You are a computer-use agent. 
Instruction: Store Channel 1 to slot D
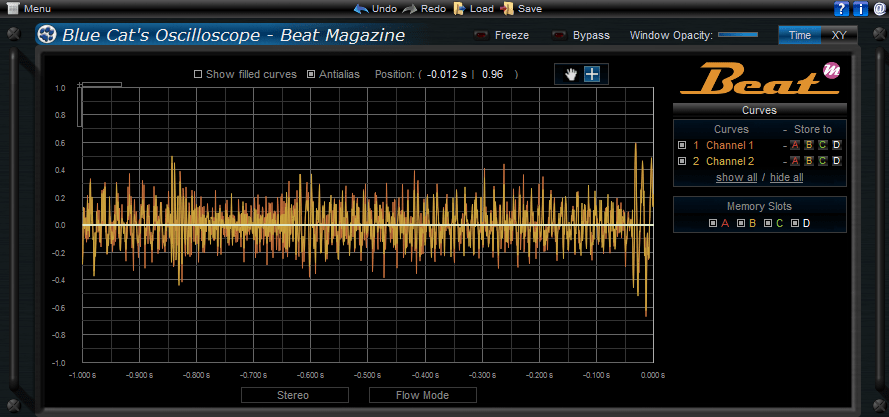coord(837,145)
